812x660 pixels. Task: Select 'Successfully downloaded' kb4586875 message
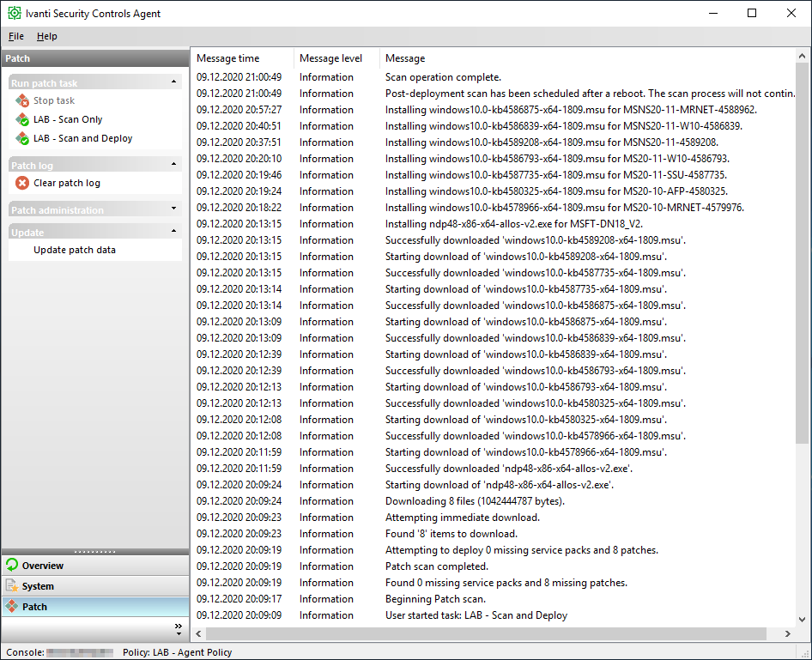[x=536, y=306]
